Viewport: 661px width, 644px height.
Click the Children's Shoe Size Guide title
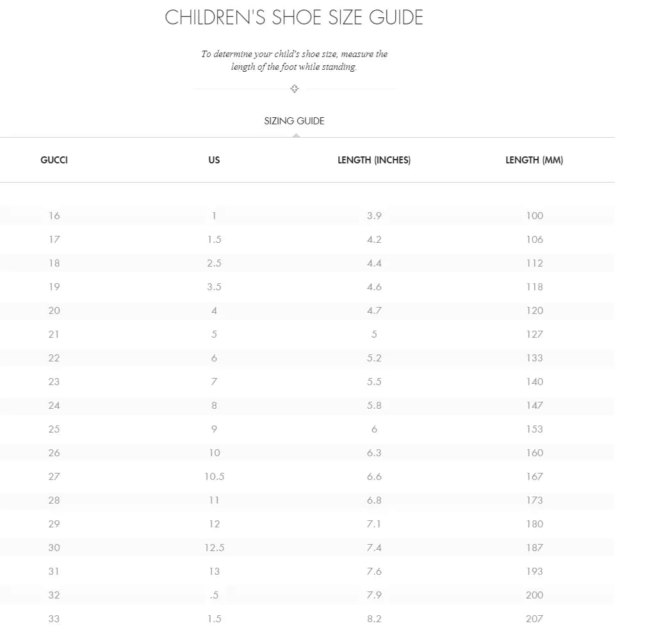[294, 17]
